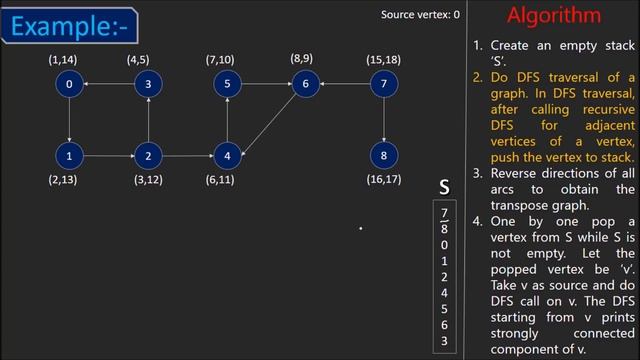Click stack entry 3 at bottom
Image resolution: width=640 pixels, height=360 pixels.
444,341
